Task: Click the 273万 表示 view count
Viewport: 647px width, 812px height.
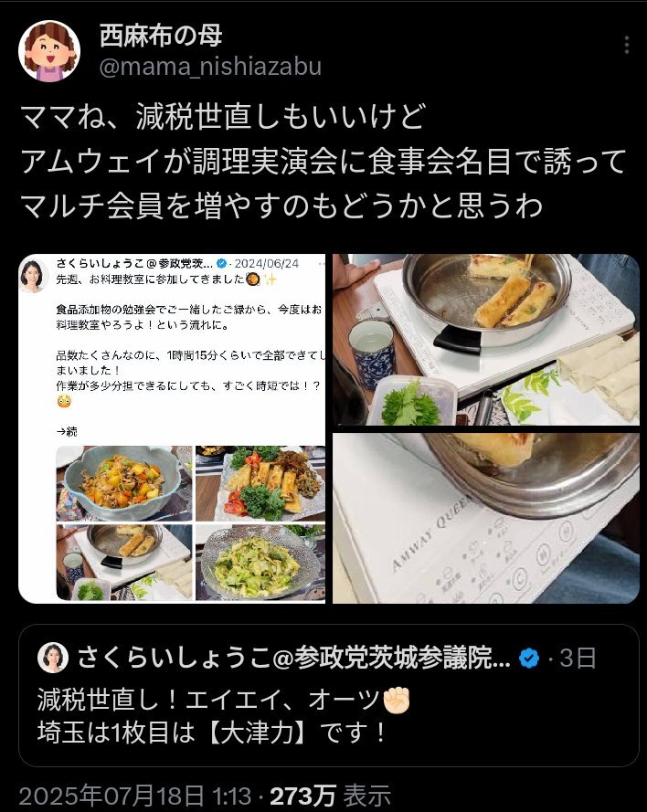Action: (330, 796)
